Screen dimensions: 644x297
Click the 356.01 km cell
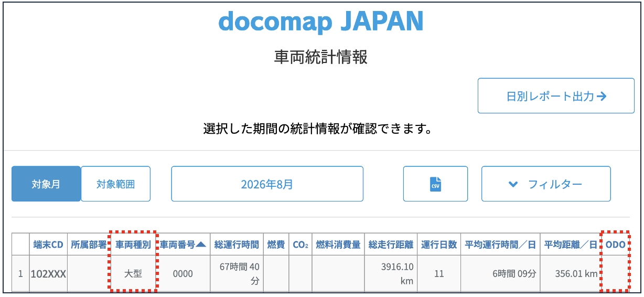571,273
